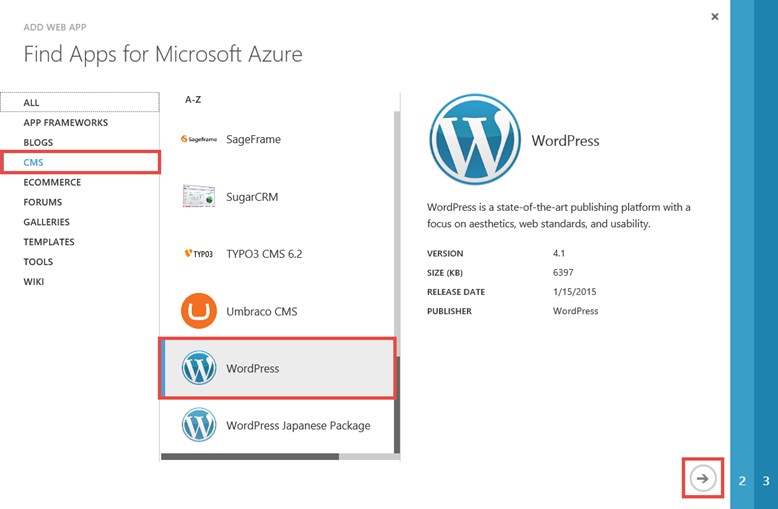Screen dimensions: 778x509
Task: Select the CMS category
Action: [80, 162]
